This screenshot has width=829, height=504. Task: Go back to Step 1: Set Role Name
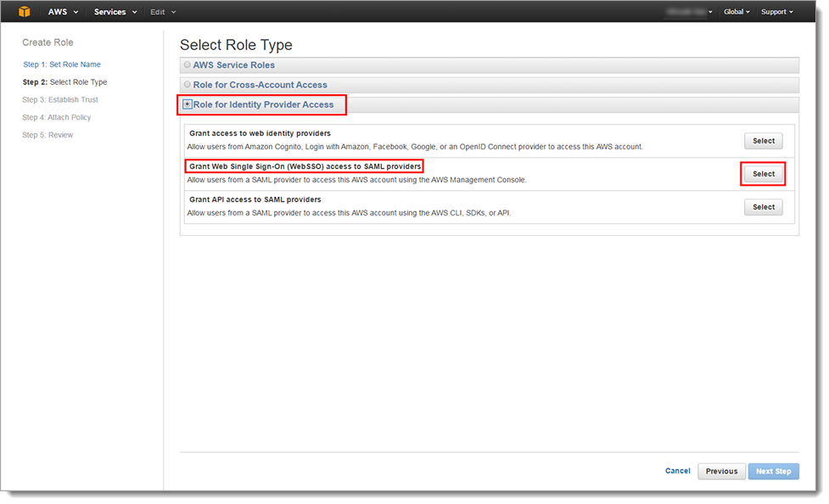coord(62,64)
